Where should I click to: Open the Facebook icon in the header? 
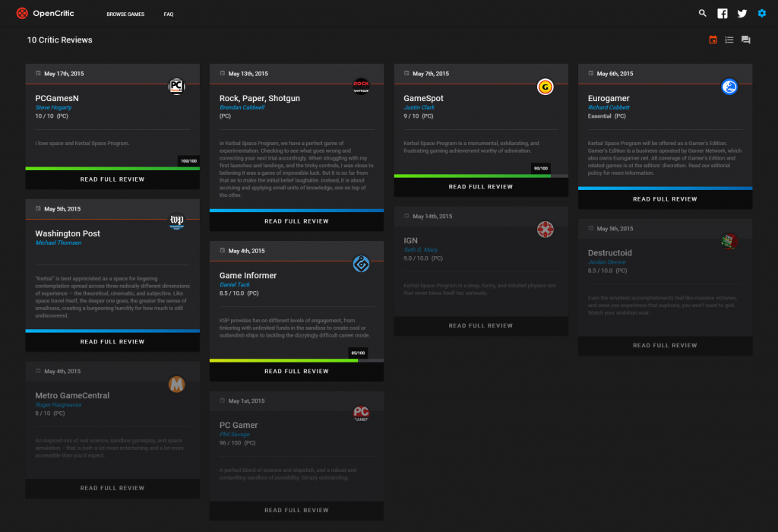723,13
